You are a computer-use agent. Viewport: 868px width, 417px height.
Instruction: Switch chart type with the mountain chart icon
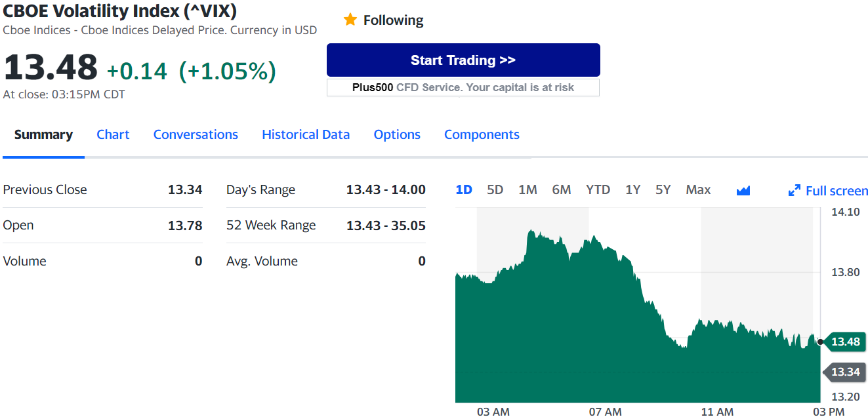[x=743, y=191]
